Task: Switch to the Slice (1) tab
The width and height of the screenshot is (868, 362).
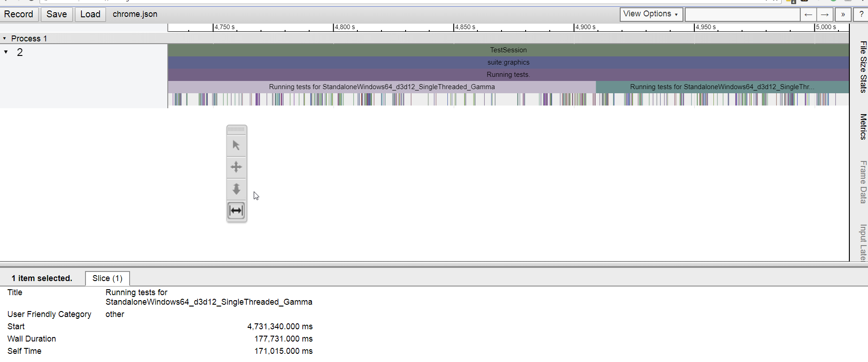Action: coord(107,278)
